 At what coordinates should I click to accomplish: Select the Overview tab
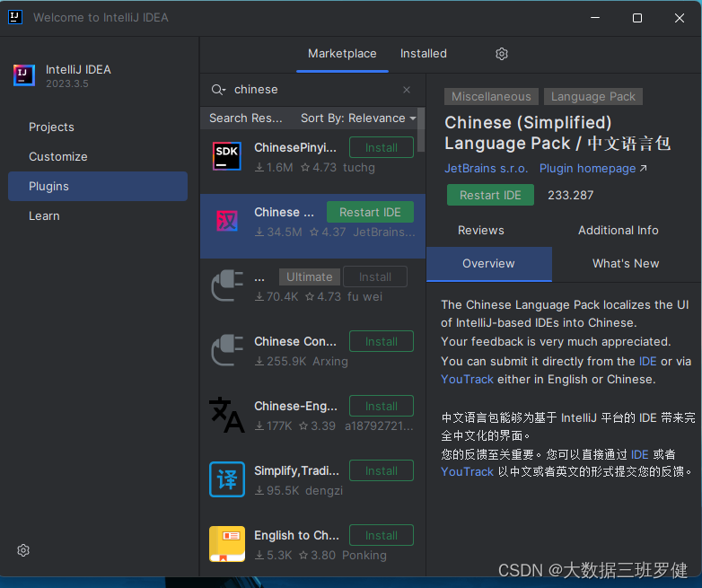489,264
